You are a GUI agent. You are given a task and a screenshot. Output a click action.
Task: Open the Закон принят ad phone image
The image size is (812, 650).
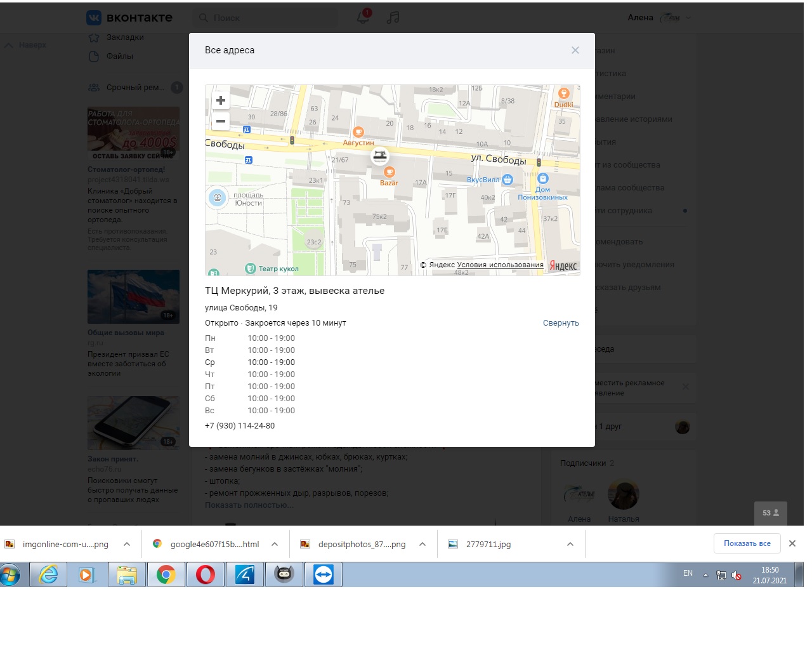click(x=133, y=423)
